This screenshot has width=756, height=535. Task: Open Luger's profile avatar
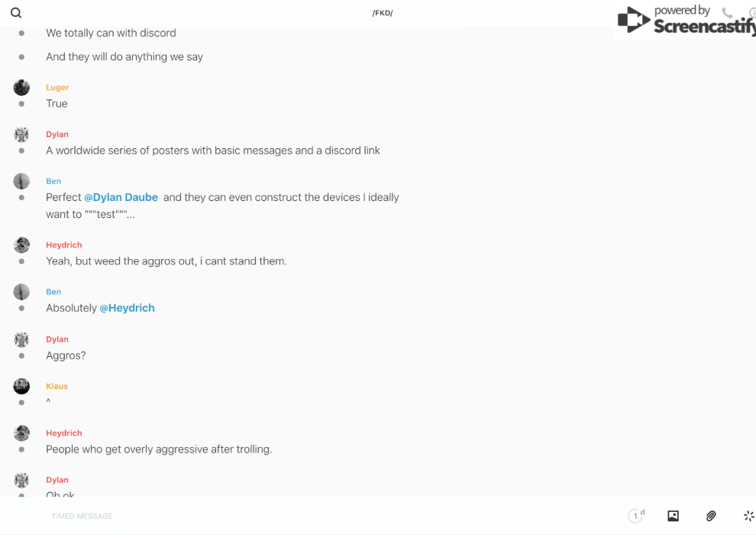coord(21,87)
